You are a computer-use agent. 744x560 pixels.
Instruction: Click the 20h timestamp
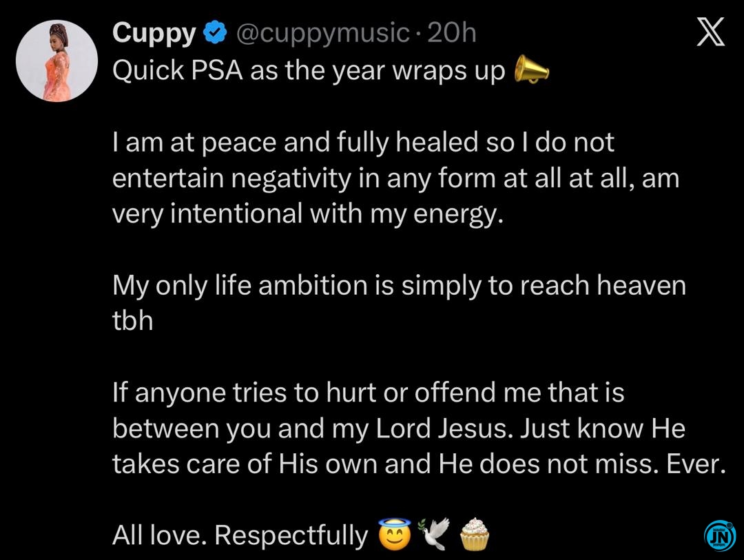[x=452, y=33]
